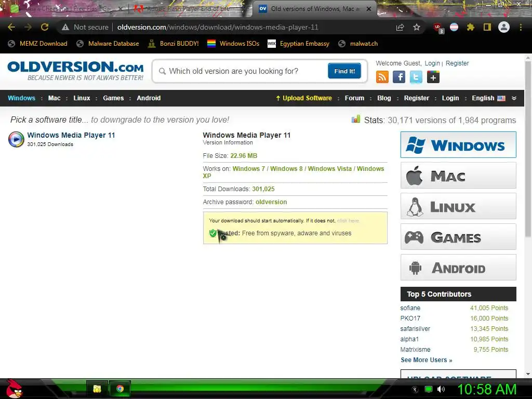Click the 'click here' download link
The image size is (532, 399).
pyautogui.click(x=348, y=220)
